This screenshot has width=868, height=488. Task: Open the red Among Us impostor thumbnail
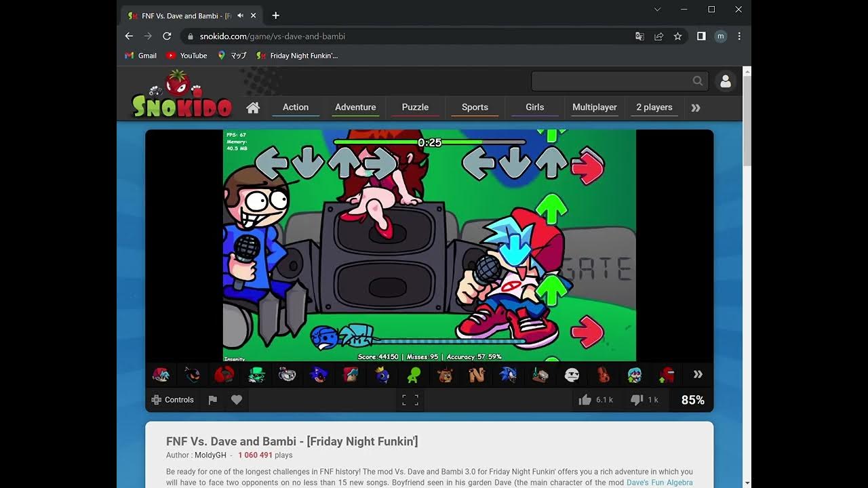click(x=667, y=374)
